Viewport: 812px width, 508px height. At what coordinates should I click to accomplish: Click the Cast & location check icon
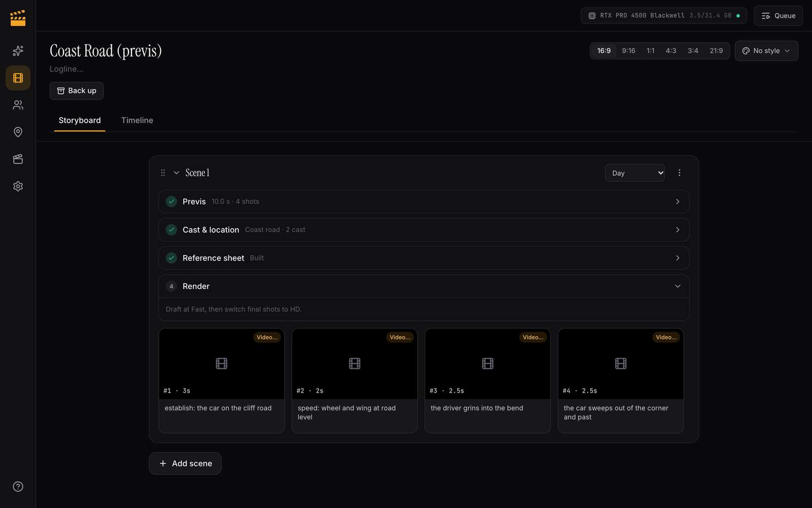(x=172, y=230)
